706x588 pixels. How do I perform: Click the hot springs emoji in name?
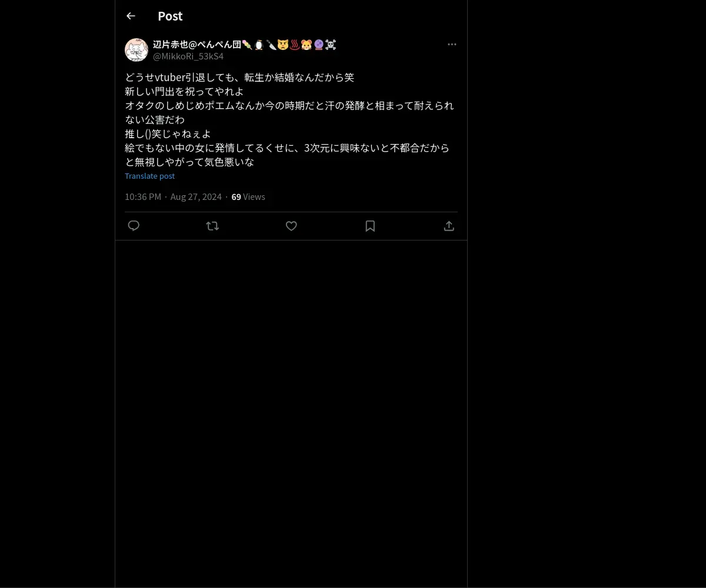(x=295, y=44)
